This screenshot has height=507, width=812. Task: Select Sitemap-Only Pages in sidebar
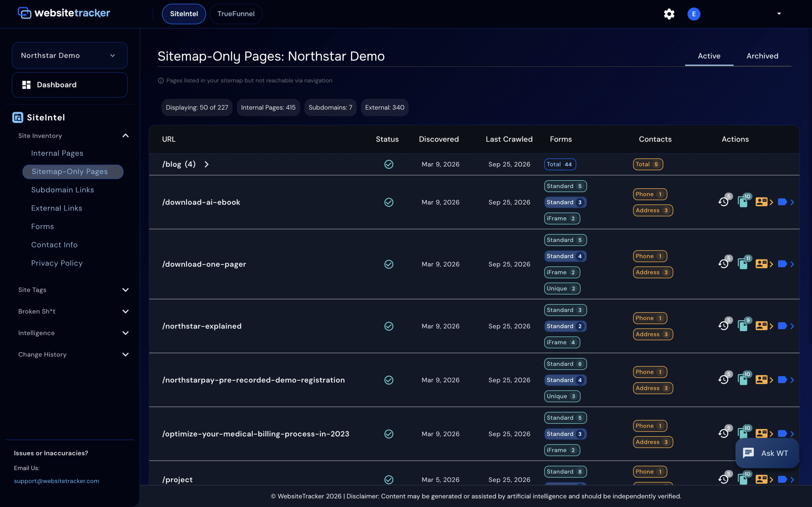[73, 172]
